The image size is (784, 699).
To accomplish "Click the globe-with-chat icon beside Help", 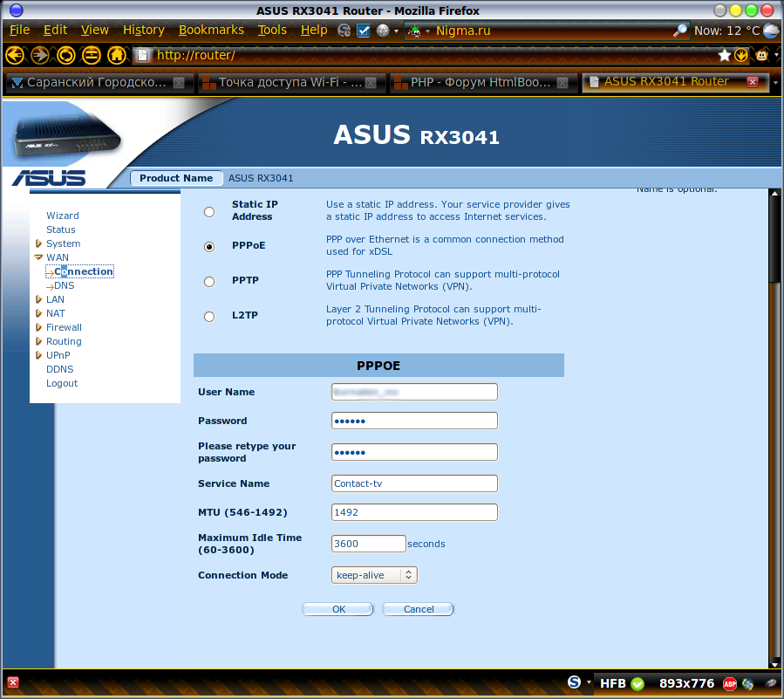I will [x=344, y=31].
